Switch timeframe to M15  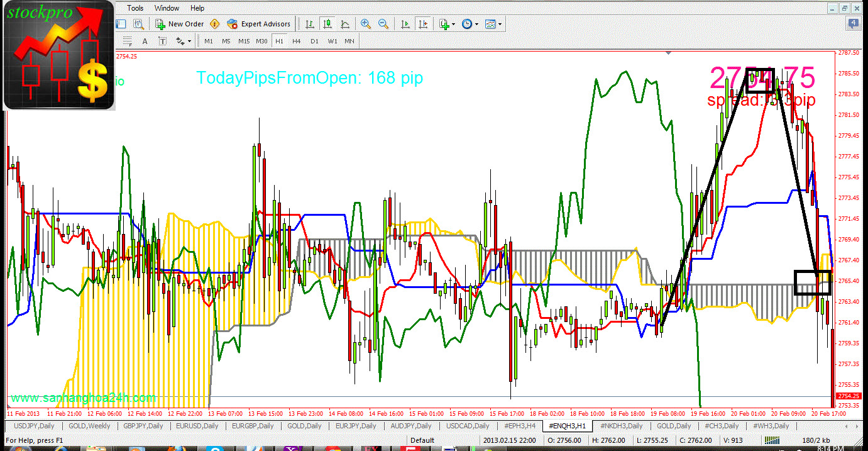244,42
